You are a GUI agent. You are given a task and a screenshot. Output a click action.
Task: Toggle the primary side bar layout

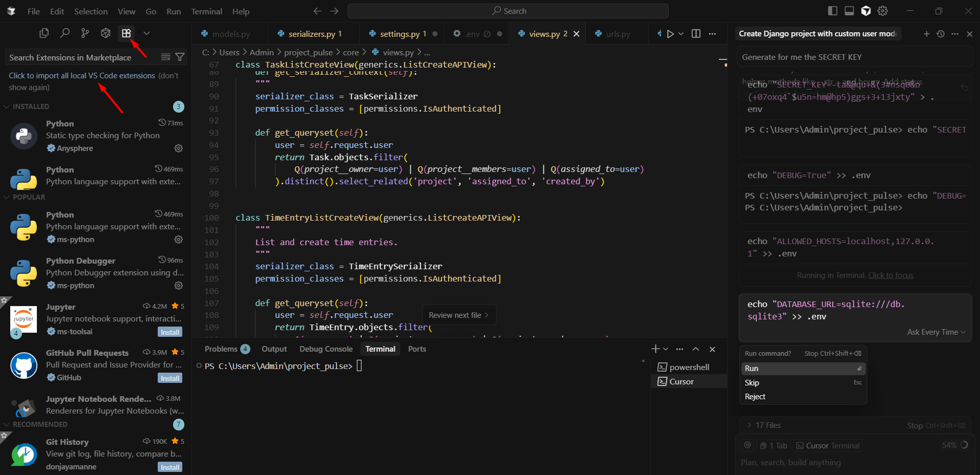833,11
